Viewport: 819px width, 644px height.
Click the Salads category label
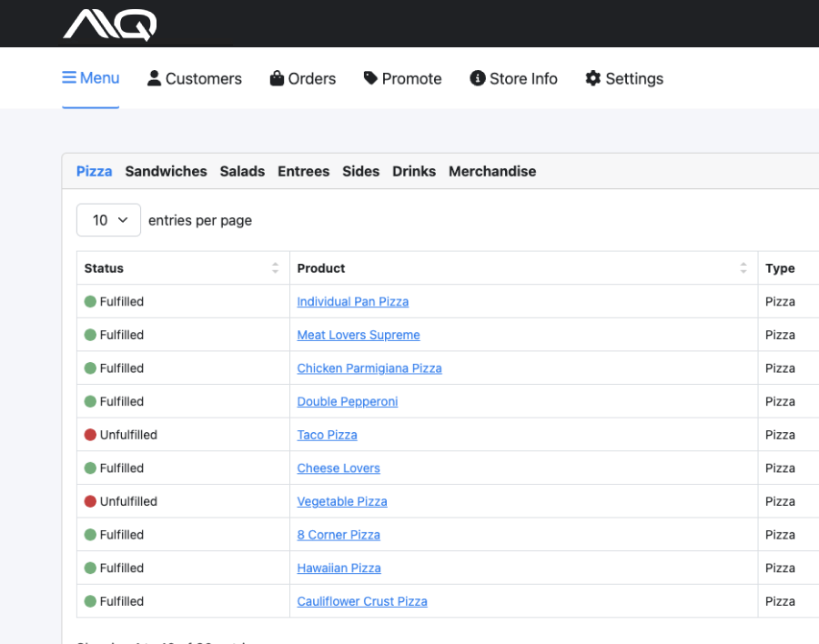242,171
